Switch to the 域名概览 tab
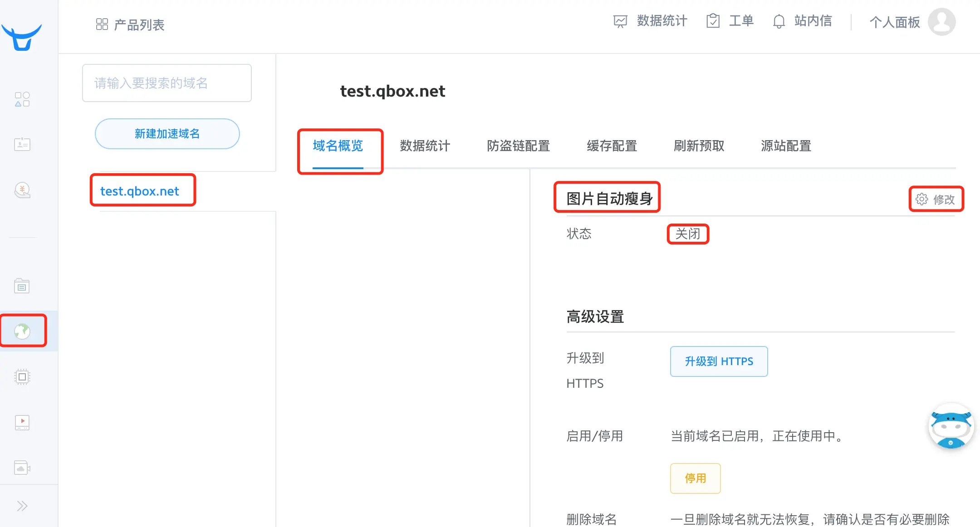 [x=338, y=146]
